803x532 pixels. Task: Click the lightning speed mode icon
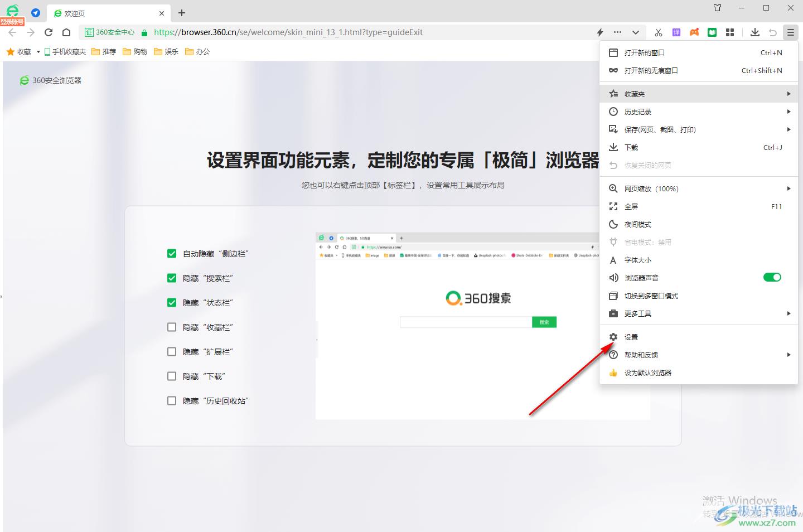point(600,32)
